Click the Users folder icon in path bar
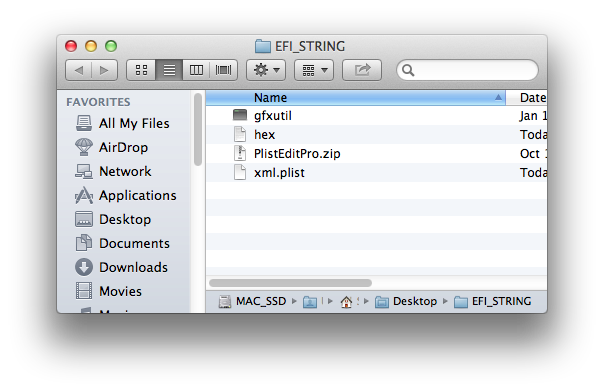604x392 pixels. pos(309,302)
